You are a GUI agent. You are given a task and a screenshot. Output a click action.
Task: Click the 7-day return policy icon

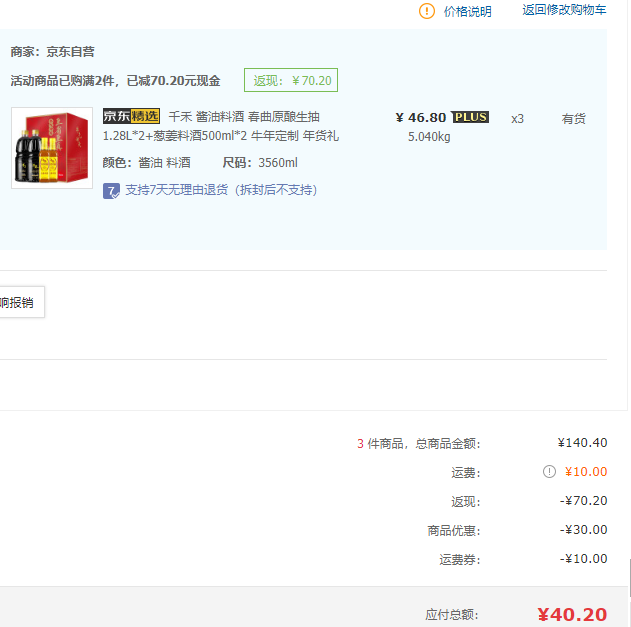click(x=112, y=190)
